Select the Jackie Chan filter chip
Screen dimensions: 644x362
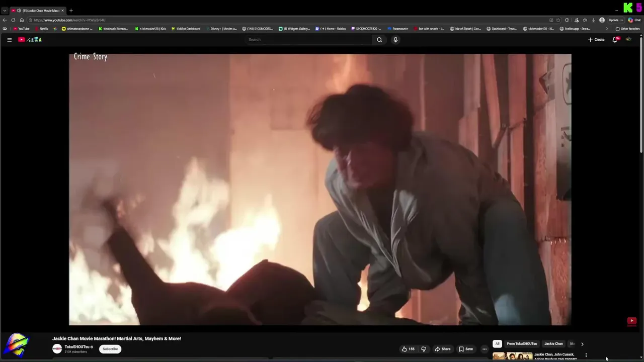click(553, 344)
